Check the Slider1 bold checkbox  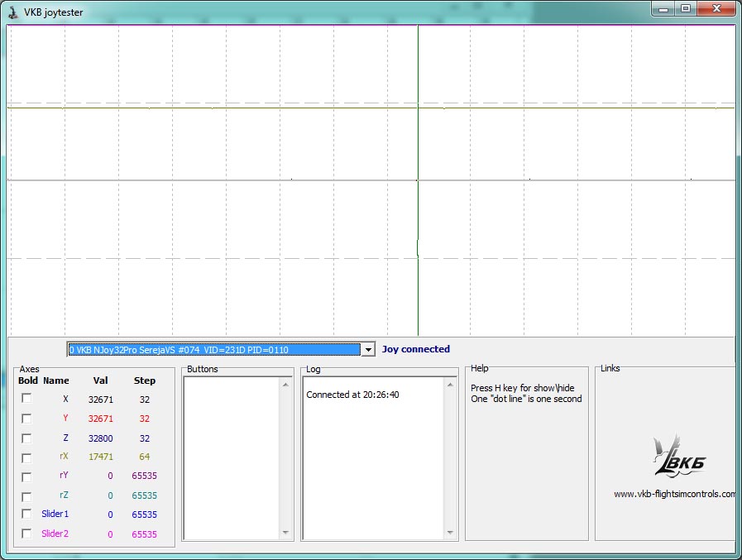26,515
